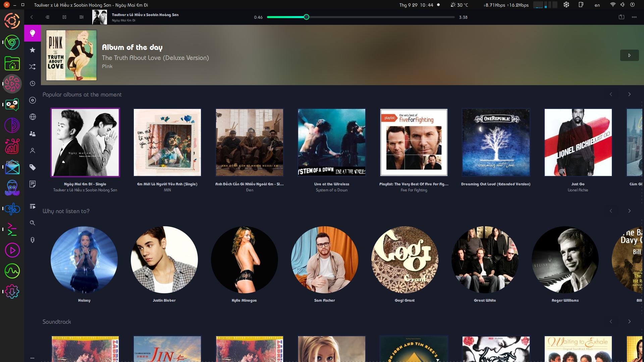The height and width of the screenshot is (362, 644).
Task: Select the Halsey artist picture
Action: tap(84, 260)
